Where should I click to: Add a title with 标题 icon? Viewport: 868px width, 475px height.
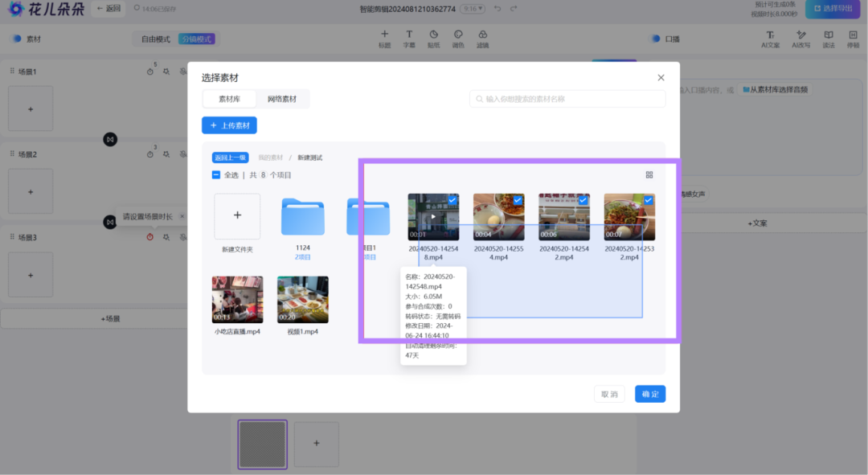[x=384, y=39]
